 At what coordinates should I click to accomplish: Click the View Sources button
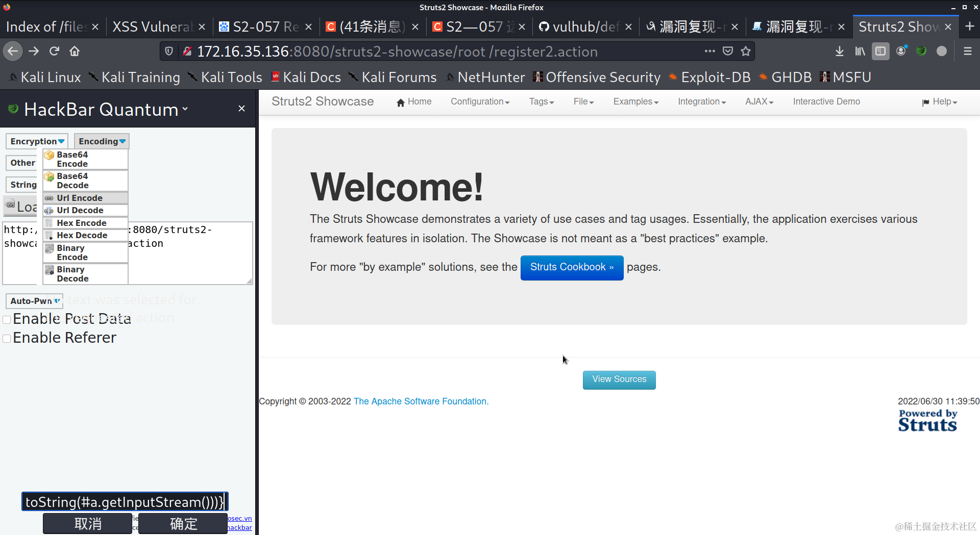pyautogui.click(x=619, y=379)
